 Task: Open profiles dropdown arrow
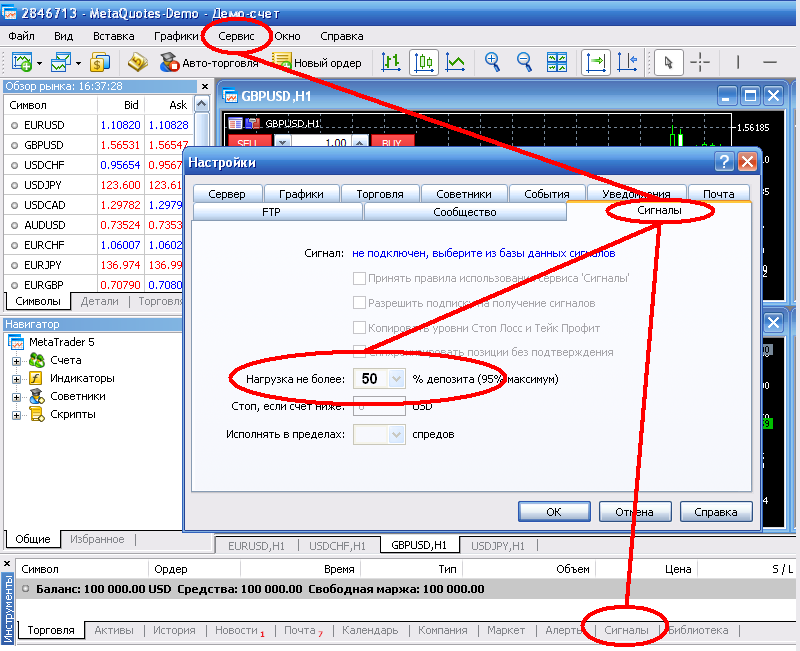coord(78,64)
